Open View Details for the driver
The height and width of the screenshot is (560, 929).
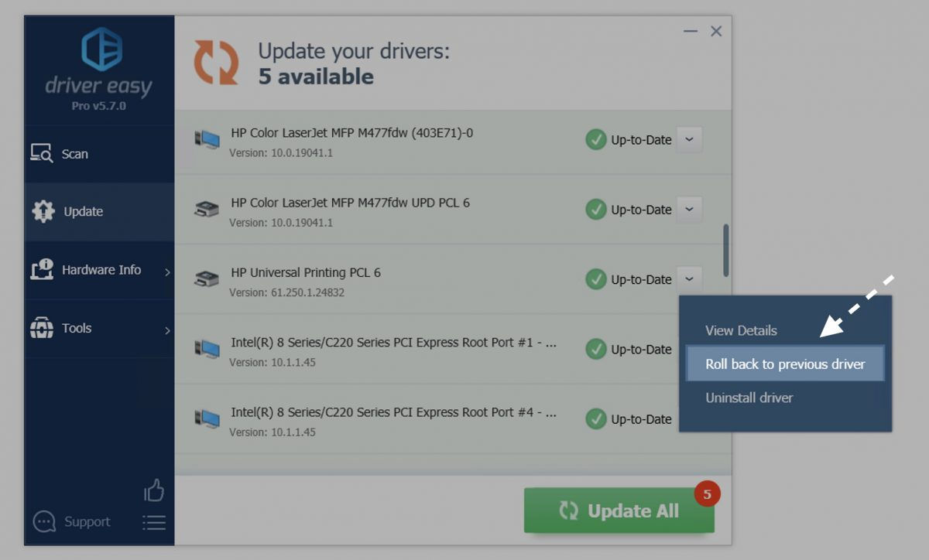point(740,330)
